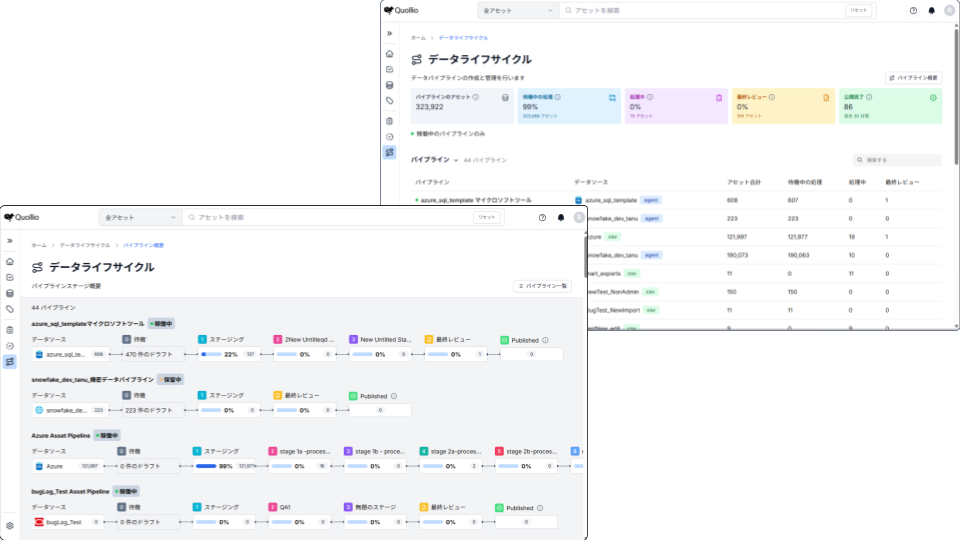Click the パイプライン一覧 button
The width and height of the screenshot is (960, 540).
click(x=542, y=286)
